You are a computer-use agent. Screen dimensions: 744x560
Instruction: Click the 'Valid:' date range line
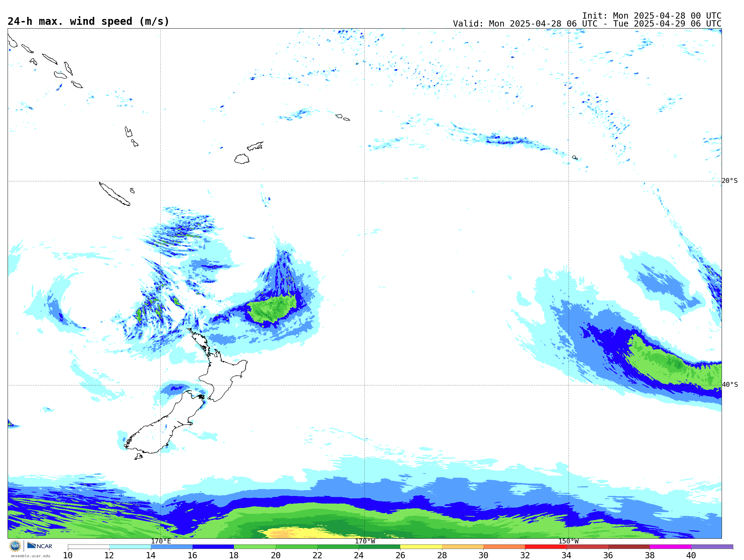point(587,24)
